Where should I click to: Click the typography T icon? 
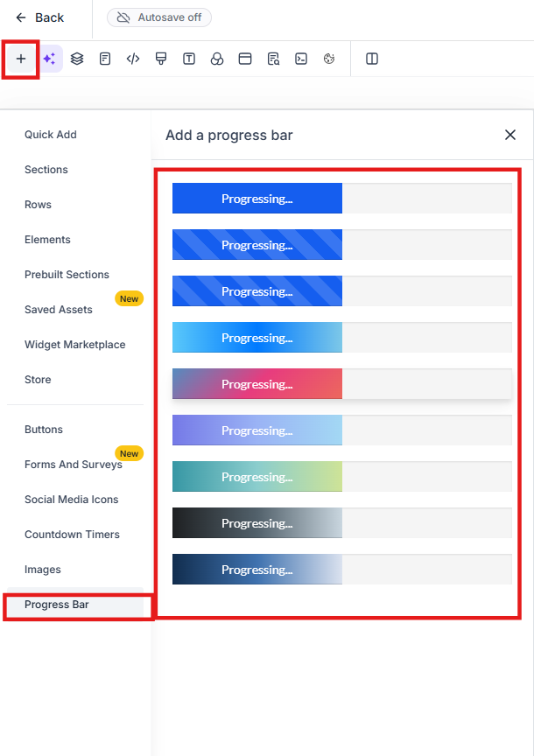(189, 59)
